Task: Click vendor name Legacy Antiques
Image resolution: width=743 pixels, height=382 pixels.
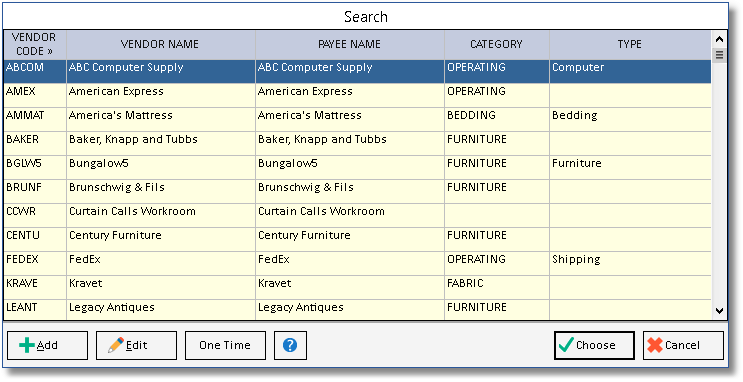Action: point(112,308)
